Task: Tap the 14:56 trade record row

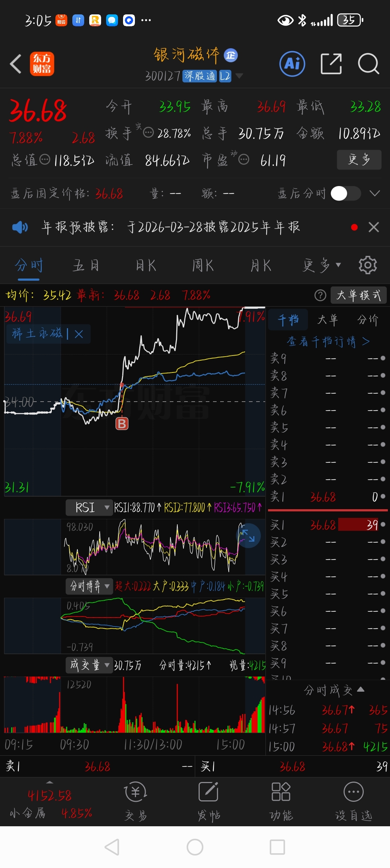Action: (x=328, y=710)
